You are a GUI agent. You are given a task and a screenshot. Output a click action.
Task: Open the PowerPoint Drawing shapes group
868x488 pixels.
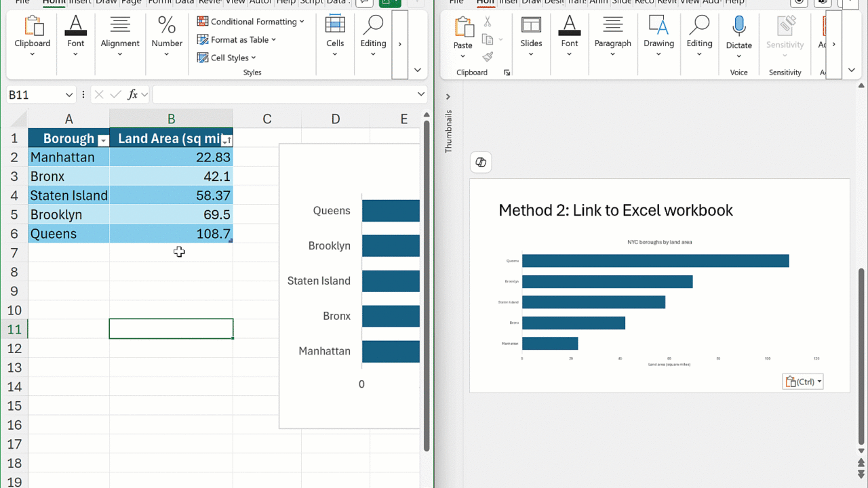tap(658, 26)
